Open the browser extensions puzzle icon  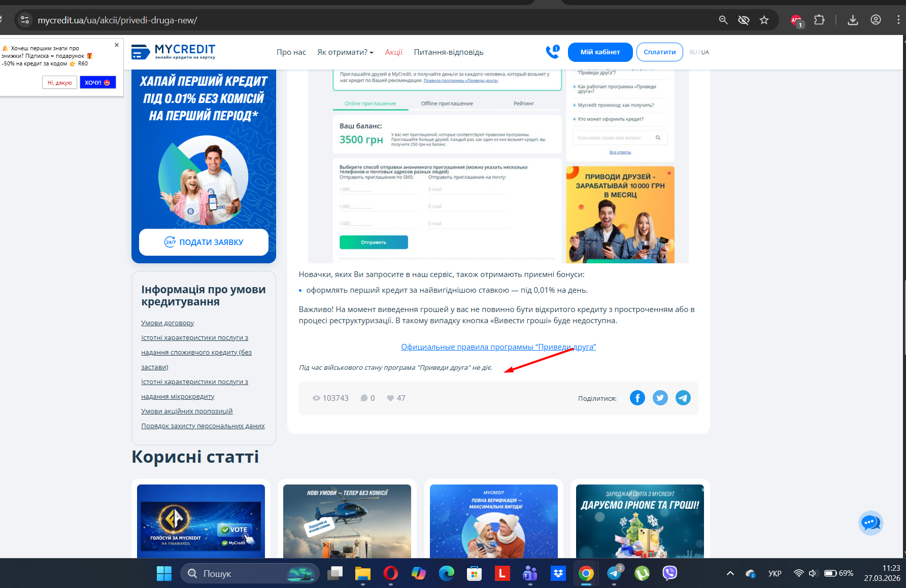click(x=819, y=20)
